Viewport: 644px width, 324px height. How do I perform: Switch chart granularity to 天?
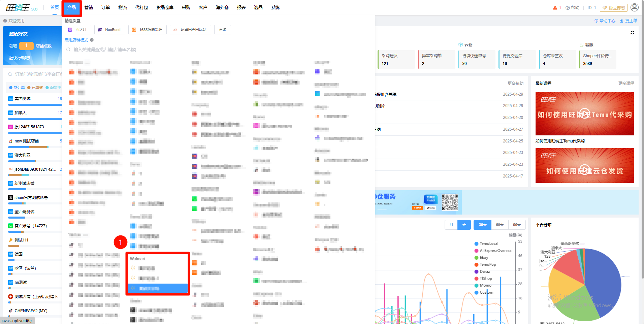pos(464,225)
